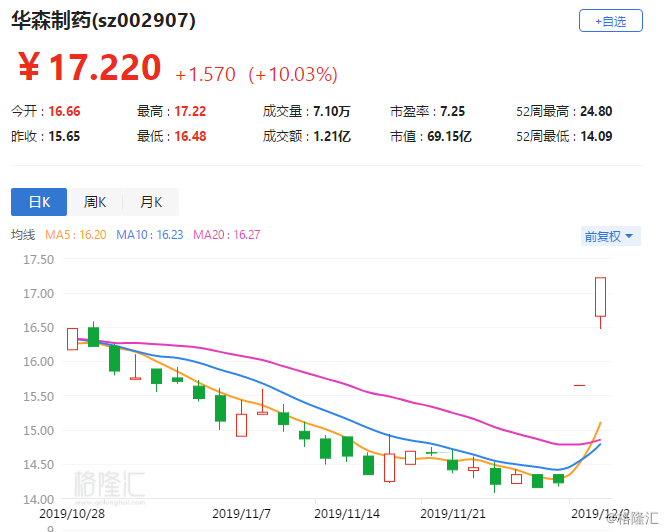Select the MA10: 16.23 indicator label

150,235
